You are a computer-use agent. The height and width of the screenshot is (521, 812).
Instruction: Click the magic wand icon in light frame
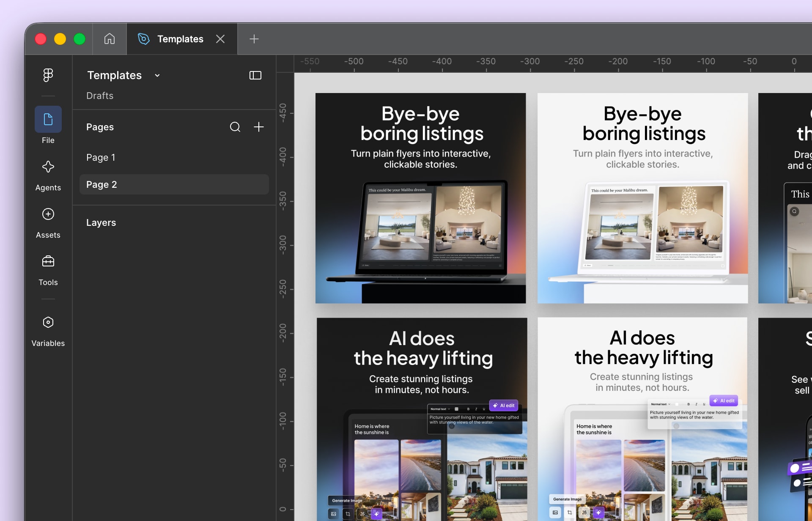[584, 513]
